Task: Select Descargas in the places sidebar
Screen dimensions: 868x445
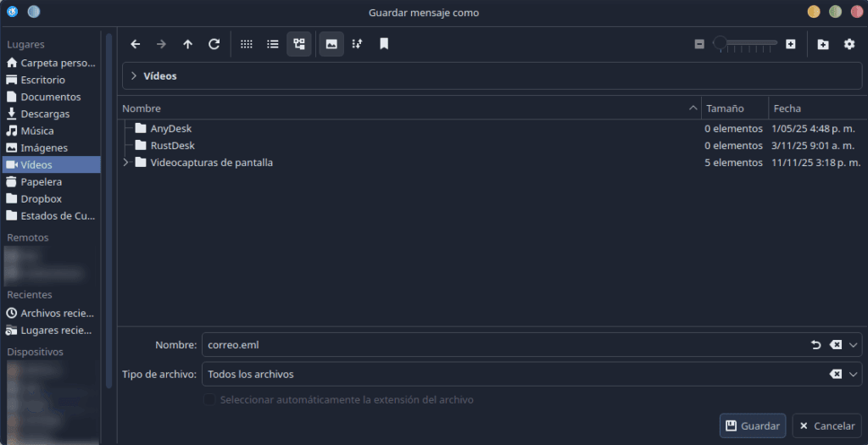Action: click(x=45, y=114)
